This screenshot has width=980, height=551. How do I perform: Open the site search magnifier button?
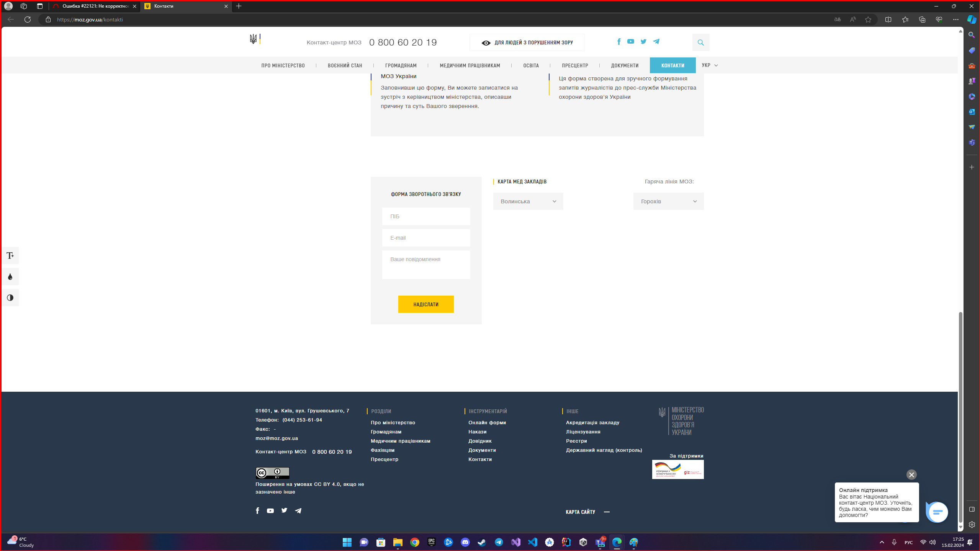pos(700,43)
